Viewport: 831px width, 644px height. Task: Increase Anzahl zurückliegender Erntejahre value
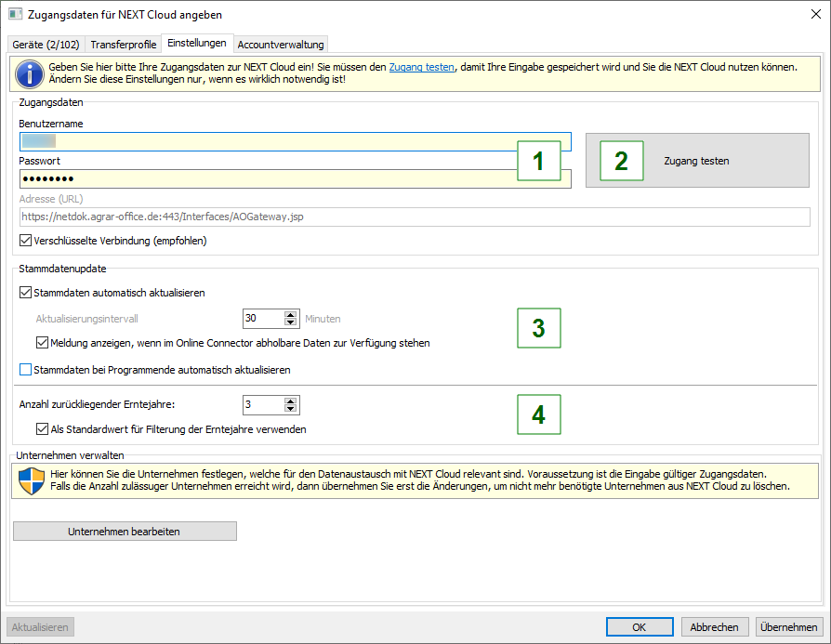point(291,401)
